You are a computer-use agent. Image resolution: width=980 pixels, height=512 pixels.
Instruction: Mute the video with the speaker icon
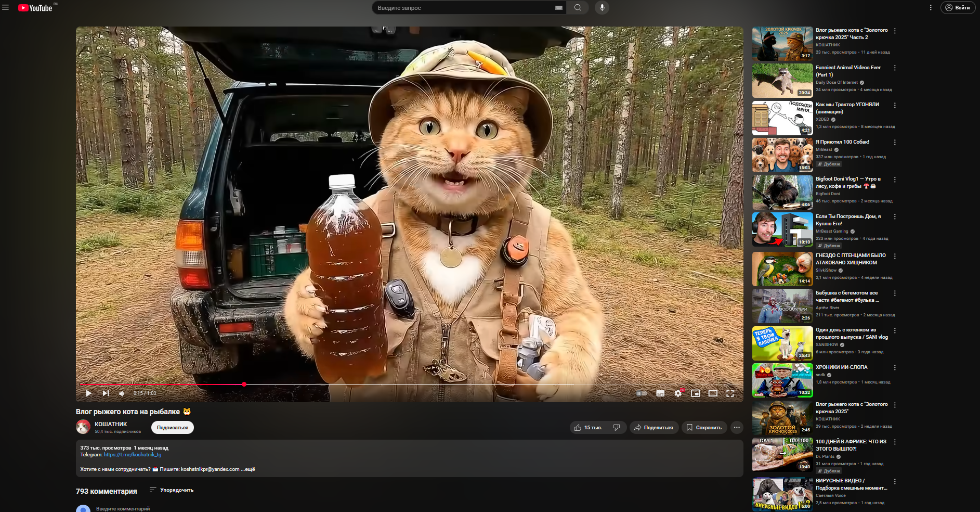point(122,393)
